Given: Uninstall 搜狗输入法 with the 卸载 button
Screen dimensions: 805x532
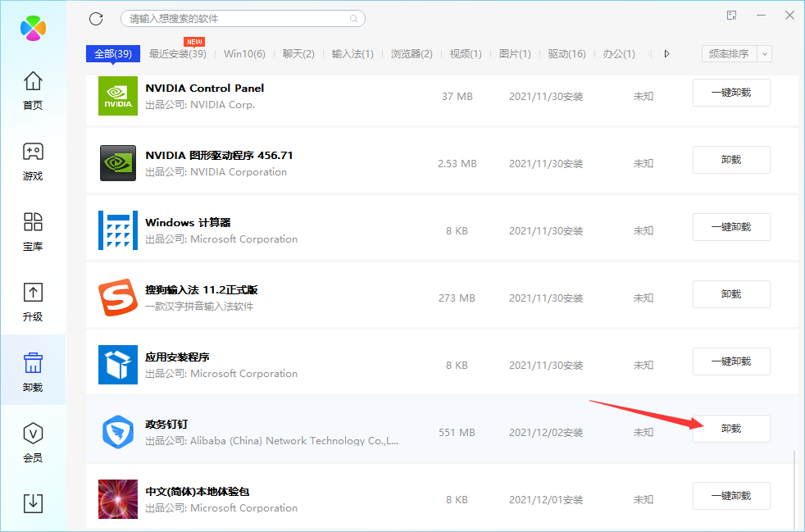Looking at the screenshot, I should [x=731, y=294].
